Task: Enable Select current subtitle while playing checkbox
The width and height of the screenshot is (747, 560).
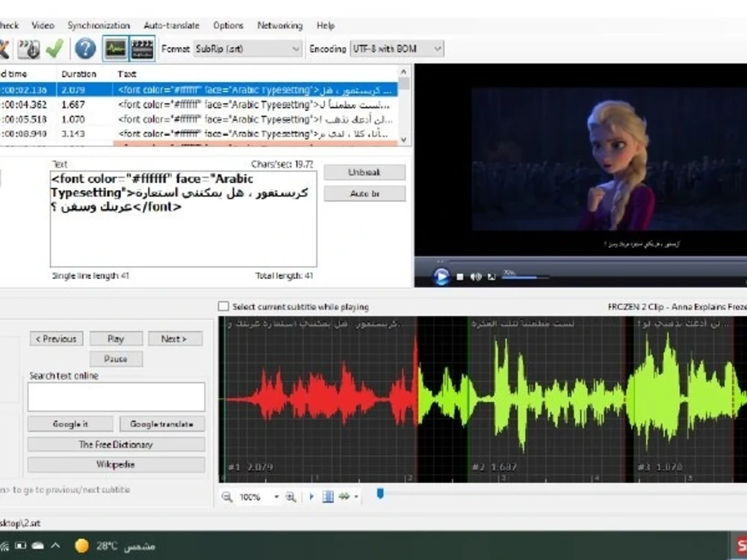Action: (x=223, y=306)
